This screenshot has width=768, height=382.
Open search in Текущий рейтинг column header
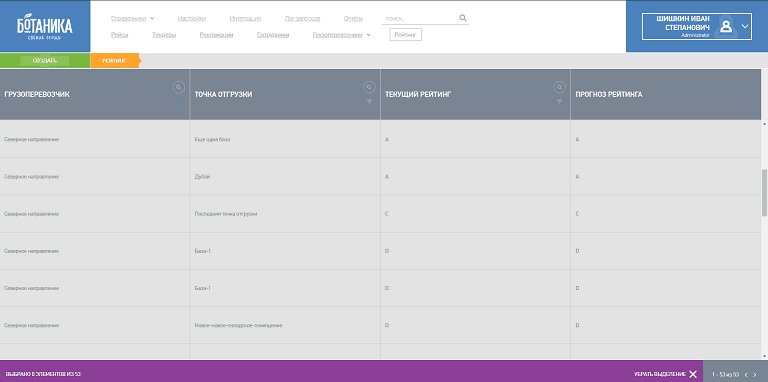pyautogui.click(x=559, y=87)
